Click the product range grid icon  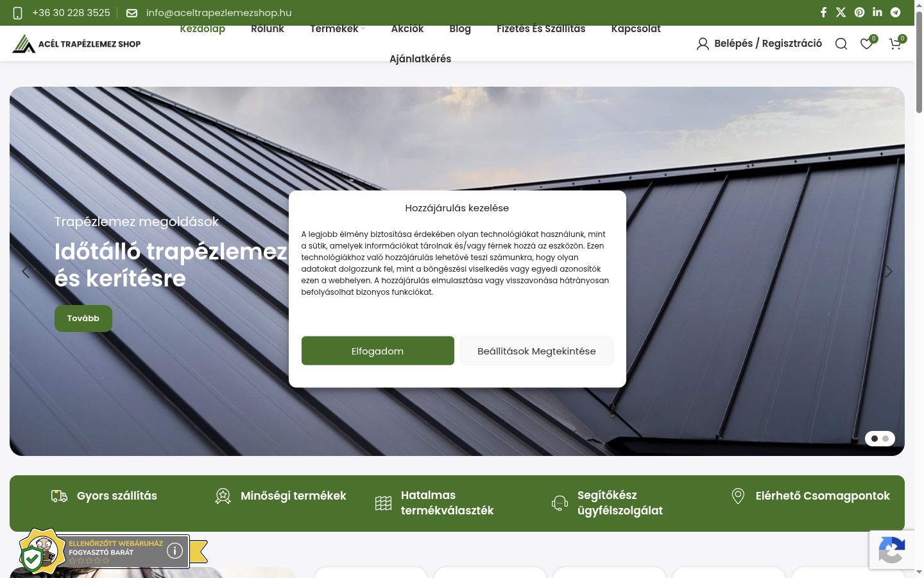tap(383, 503)
